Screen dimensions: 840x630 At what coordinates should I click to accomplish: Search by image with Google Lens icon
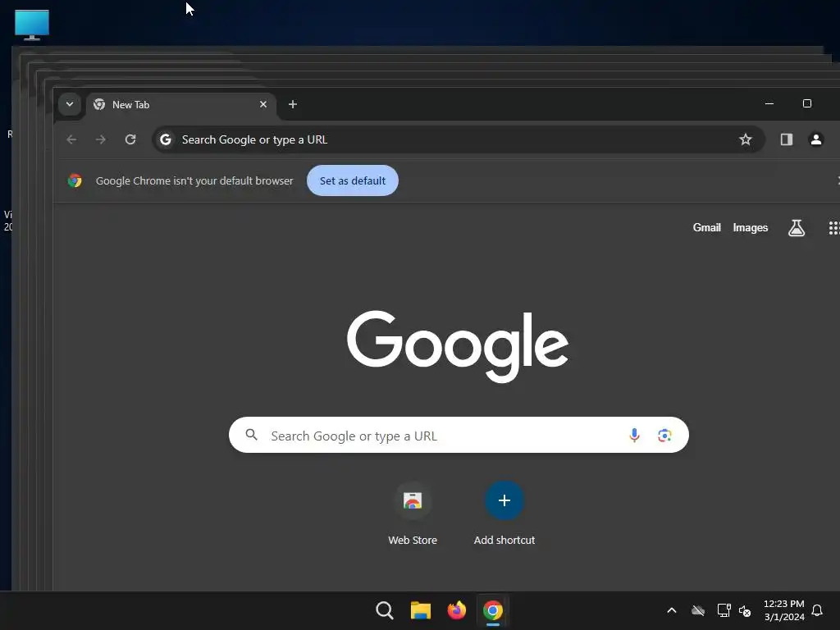click(664, 435)
